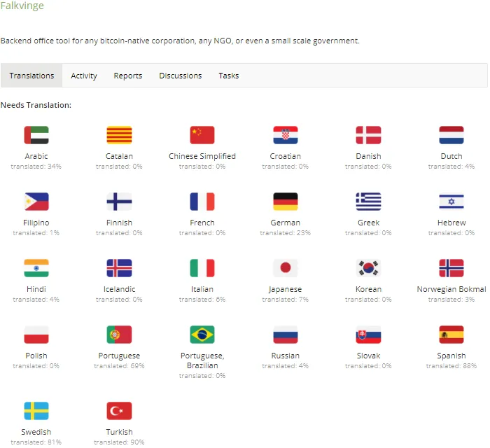The width and height of the screenshot is (490, 448).
Task: Choose the Danish flag icon
Action: tap(368, 135)
